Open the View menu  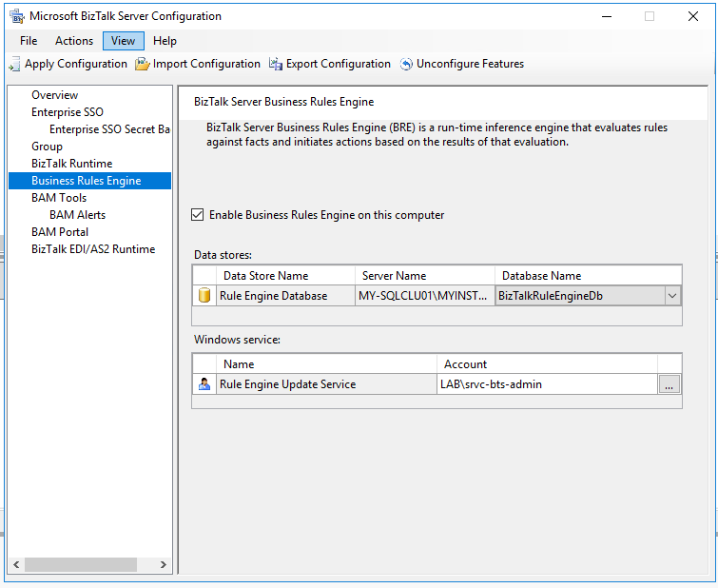tap(124, 41)
